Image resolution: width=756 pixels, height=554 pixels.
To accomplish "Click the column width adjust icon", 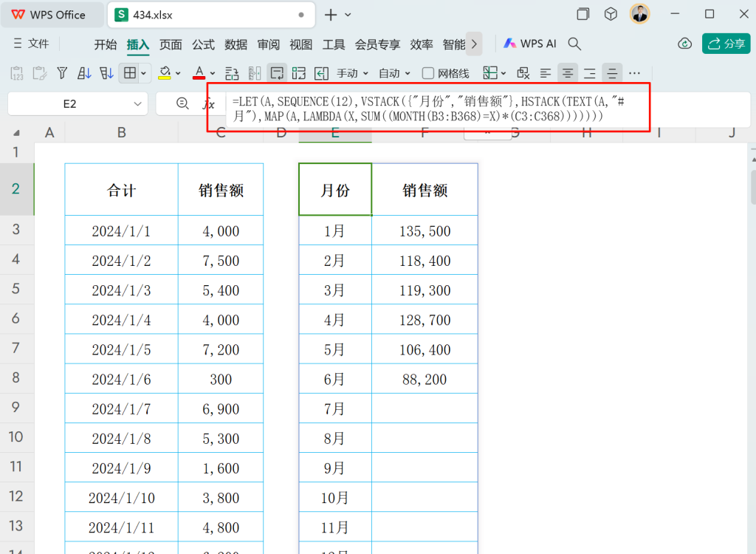I will click(255, 73).
